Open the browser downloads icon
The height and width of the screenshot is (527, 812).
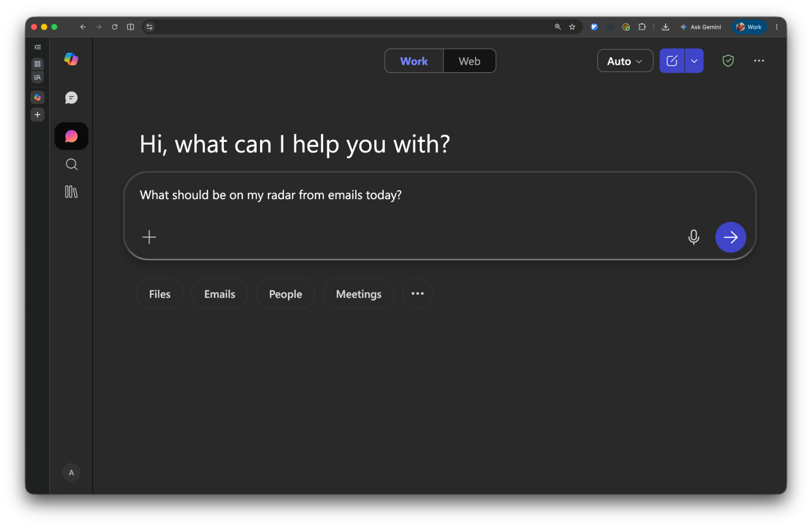point(666,27)
